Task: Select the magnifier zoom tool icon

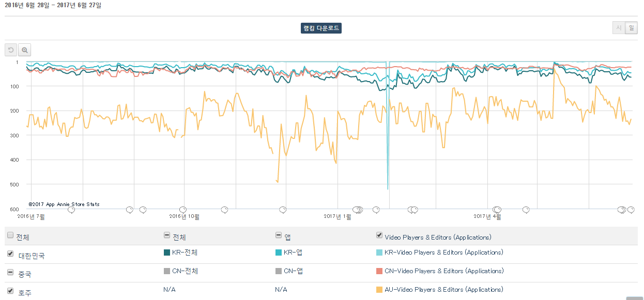Action: pos(24,50)
